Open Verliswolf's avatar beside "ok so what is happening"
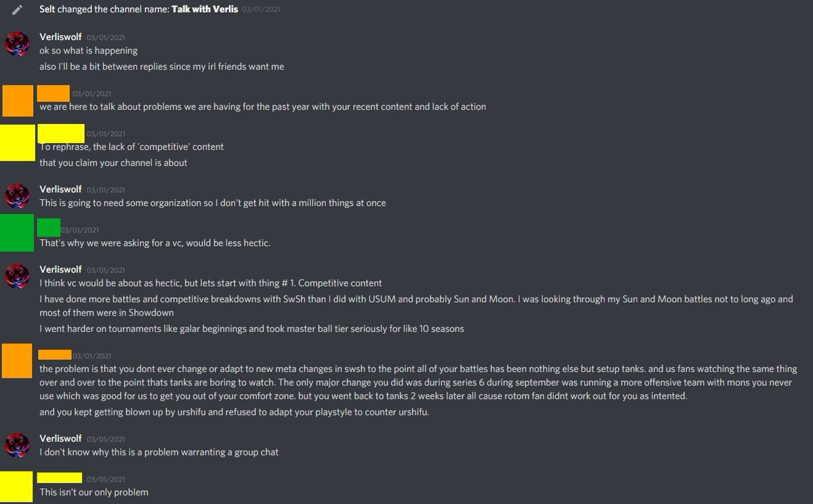This screenshot has width=813, height=504. pyautogui.click(x=18, y=44)
